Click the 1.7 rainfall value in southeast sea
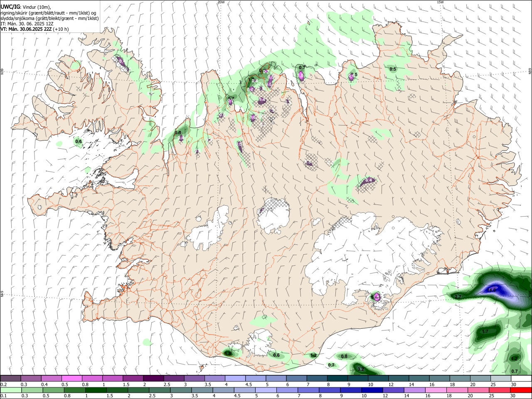Image resolution: width=532 pixels, height=399 pixels. 485,332
